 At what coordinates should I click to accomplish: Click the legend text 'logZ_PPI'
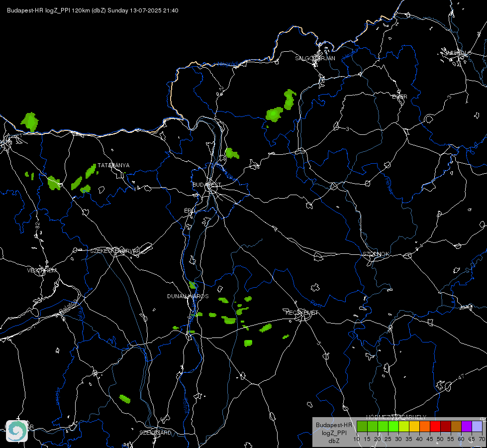[334, 433]
